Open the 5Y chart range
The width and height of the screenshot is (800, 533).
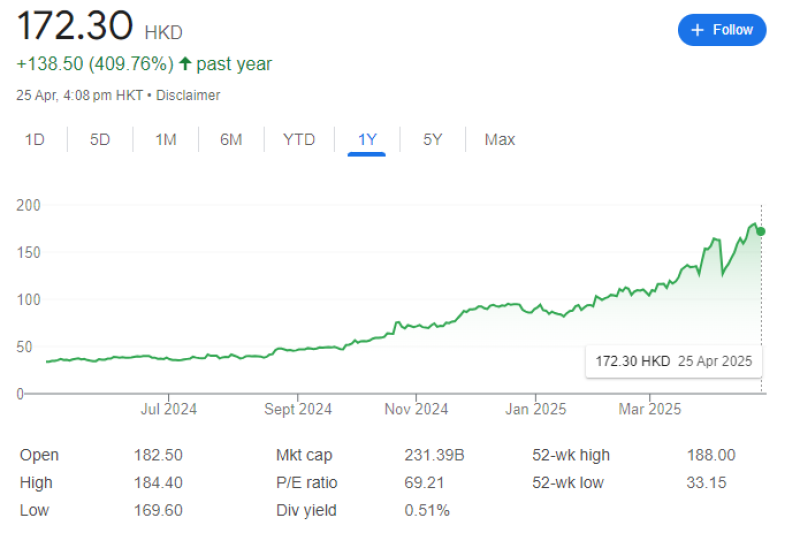click(x=432, y=140)
